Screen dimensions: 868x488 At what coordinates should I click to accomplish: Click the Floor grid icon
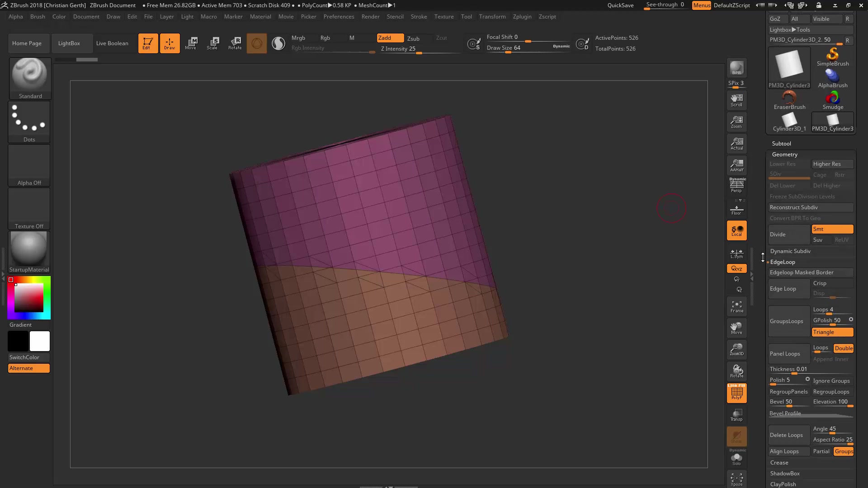[x=736, y=210]
